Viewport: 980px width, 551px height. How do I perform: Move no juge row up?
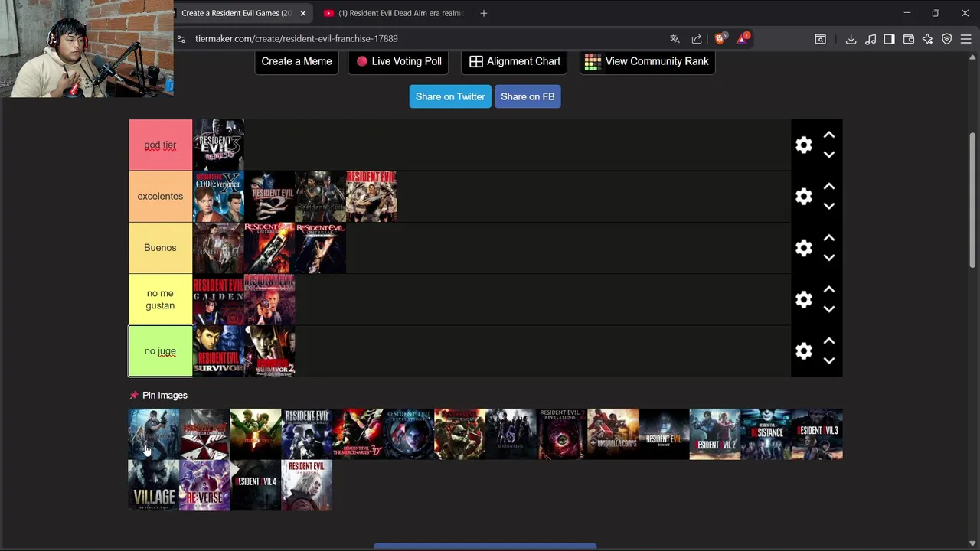(x=829, y=341)
